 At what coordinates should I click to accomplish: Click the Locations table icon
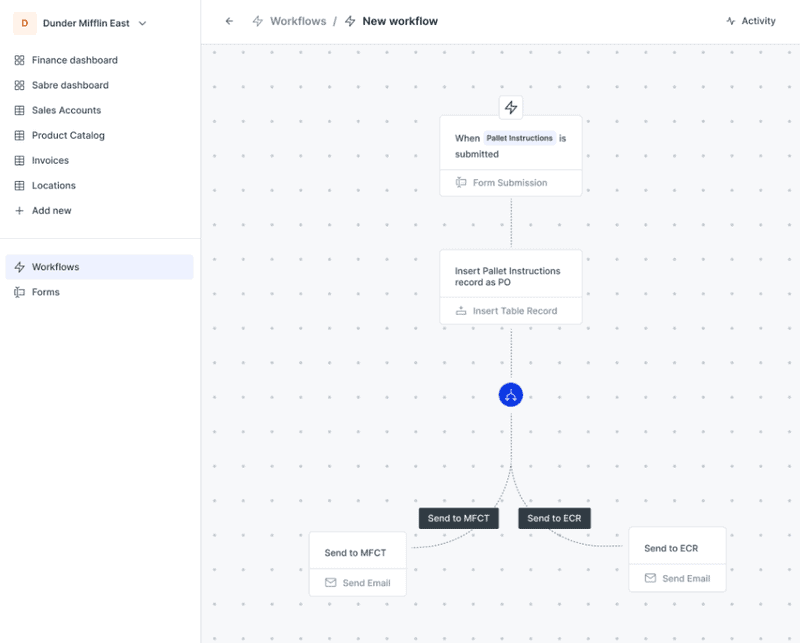coord(19,185)
